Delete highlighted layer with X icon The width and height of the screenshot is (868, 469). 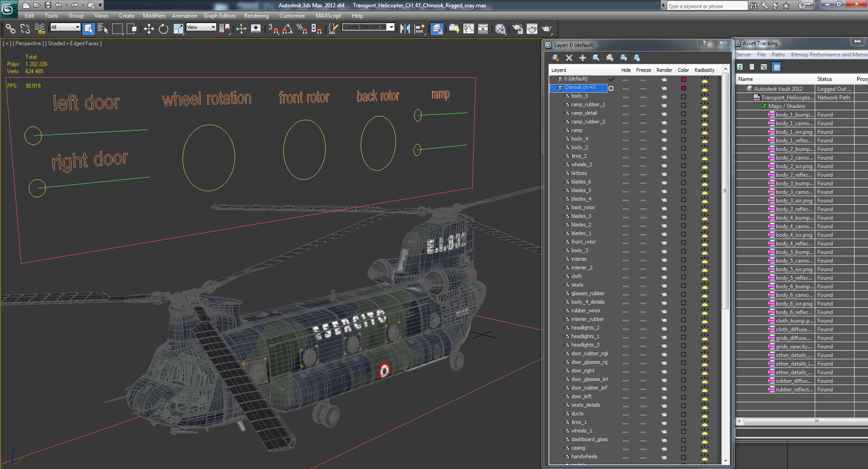569,57
